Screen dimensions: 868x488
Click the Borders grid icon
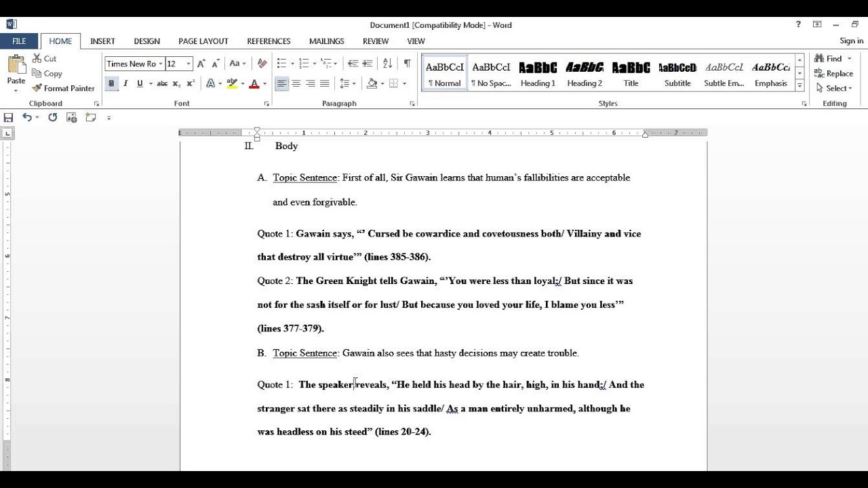(393, 83)
